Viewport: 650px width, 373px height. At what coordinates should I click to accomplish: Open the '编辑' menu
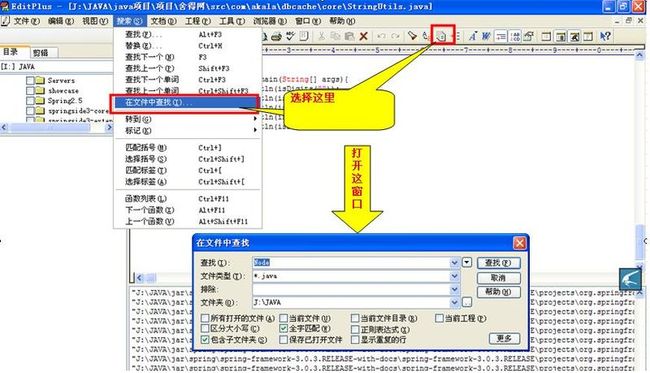[61, 21]
